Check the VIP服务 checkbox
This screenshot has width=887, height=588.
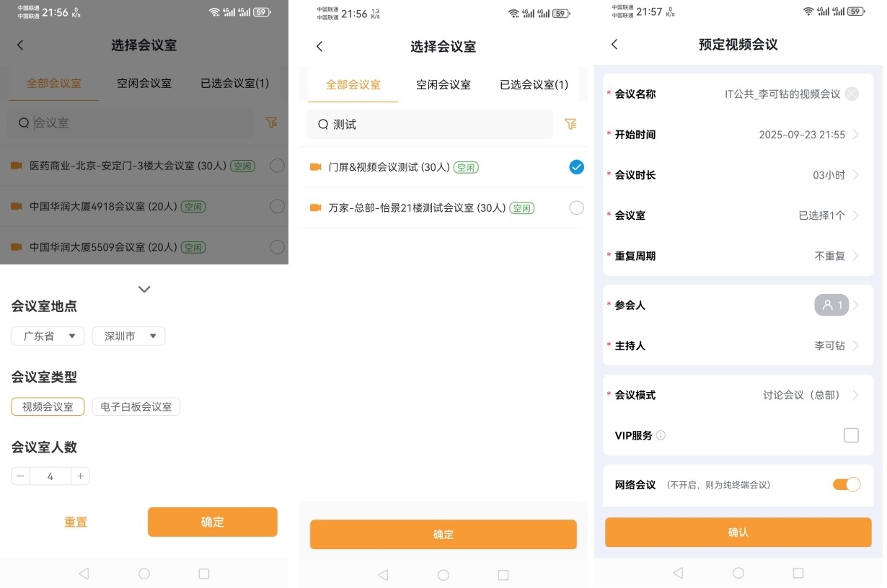pos(851,435)
